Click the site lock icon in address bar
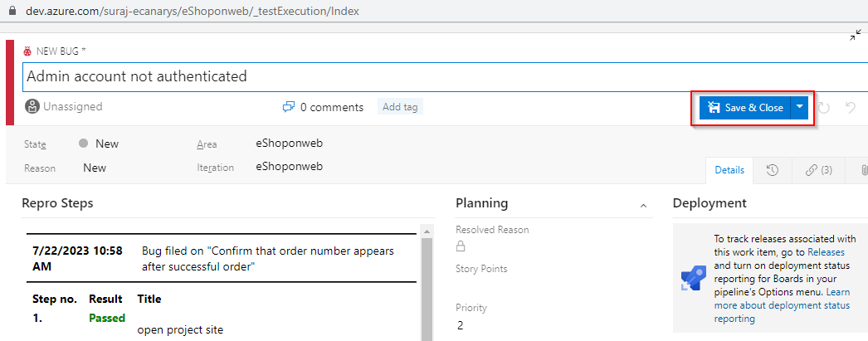This screenshot has height=341, width=868. [x=14, y=11]
